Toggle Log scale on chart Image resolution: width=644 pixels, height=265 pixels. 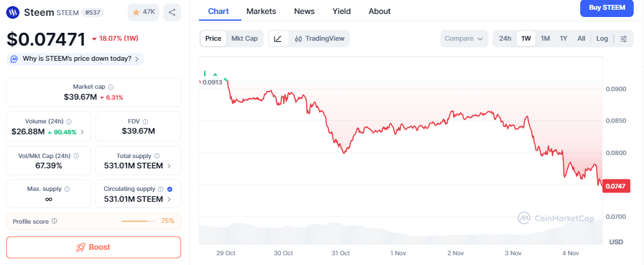coord(602,38)
